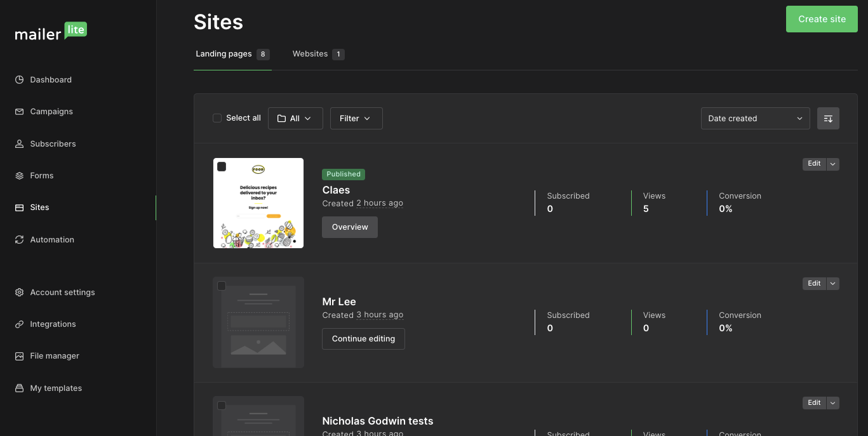868x436 pixels.
Task: Click the Create site button
Action: point(822,19)
